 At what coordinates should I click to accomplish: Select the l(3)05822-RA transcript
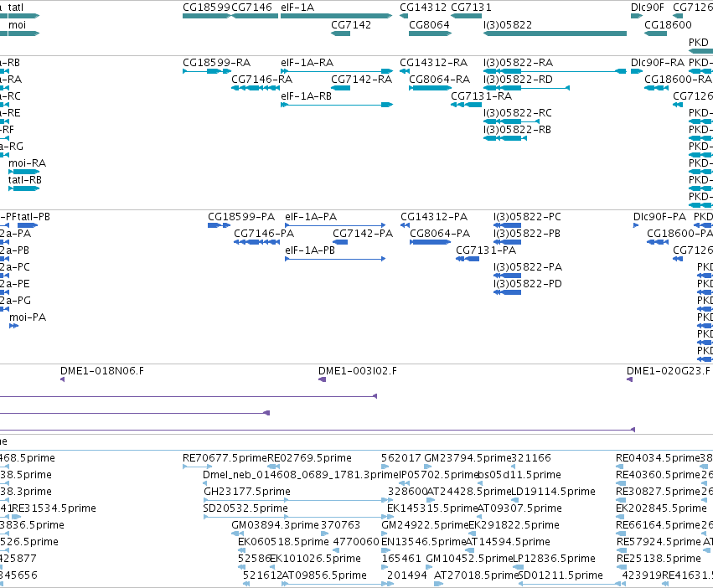[x=555, y=71]
